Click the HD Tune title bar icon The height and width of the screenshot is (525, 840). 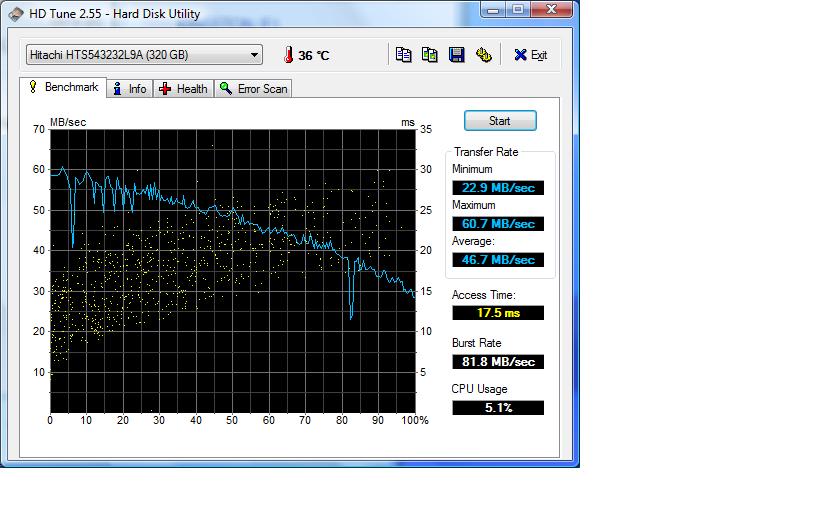point(16,14)
